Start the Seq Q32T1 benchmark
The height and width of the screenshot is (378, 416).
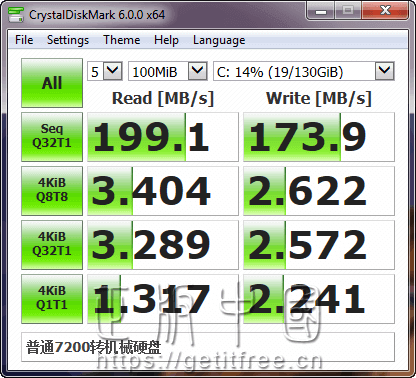(x=52, y=137)
